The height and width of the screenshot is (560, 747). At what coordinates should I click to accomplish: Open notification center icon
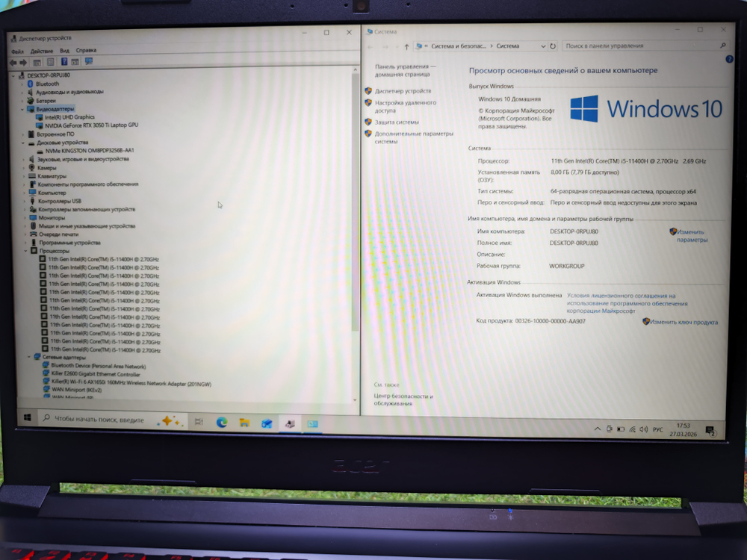pyautogui.click(x=710, y=431)
